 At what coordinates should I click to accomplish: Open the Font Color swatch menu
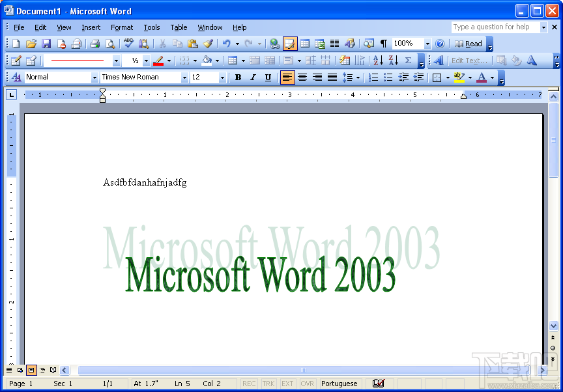point(491,77)
